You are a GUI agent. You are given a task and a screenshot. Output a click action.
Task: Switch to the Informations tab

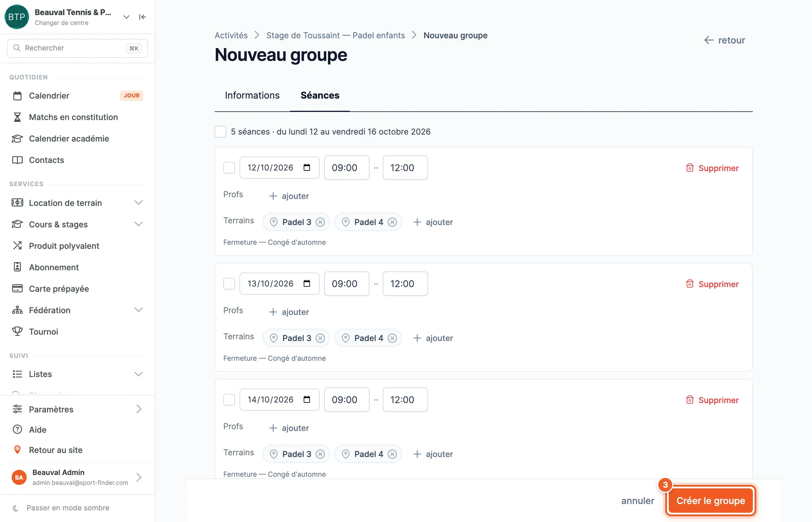[252, 95]
